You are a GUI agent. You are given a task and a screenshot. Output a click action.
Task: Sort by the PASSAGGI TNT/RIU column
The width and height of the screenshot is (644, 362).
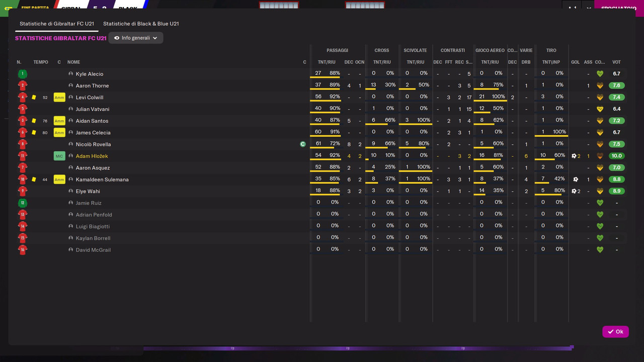point(327,62)
